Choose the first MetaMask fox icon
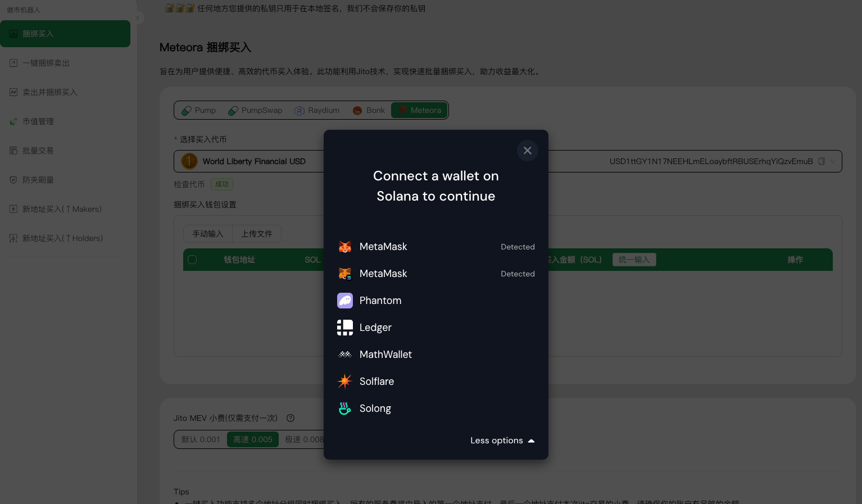This screenshot has height=504, width=862. tap(344, 247)
